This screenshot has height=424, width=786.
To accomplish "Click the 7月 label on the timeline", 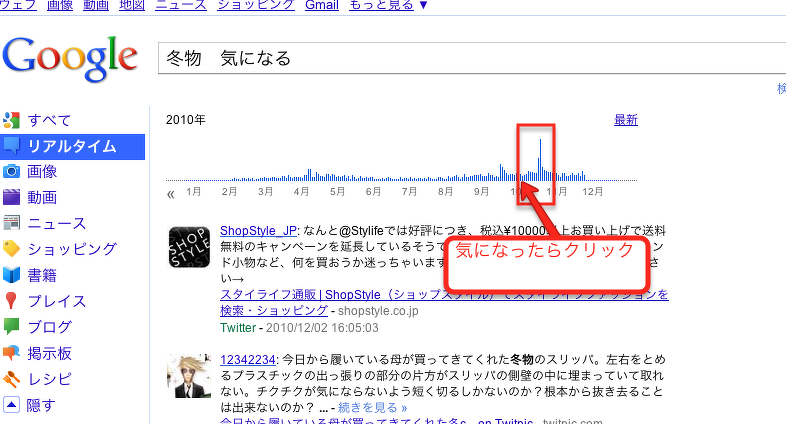I will 409,191.
